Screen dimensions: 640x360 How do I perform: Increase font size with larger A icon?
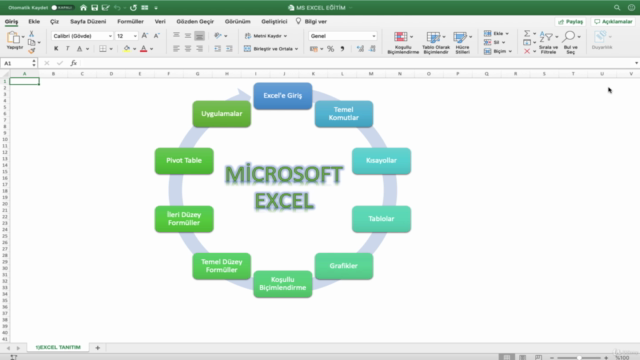[x=145, y=36]
